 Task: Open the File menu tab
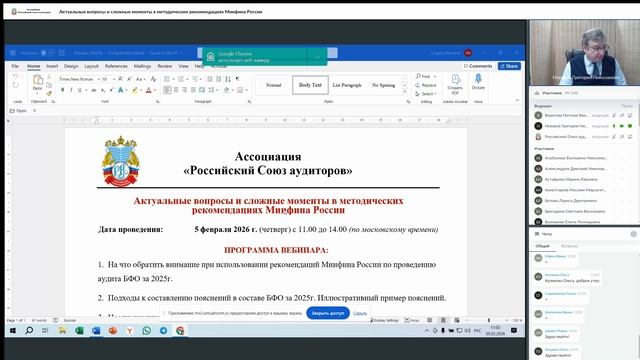[15, 66]
